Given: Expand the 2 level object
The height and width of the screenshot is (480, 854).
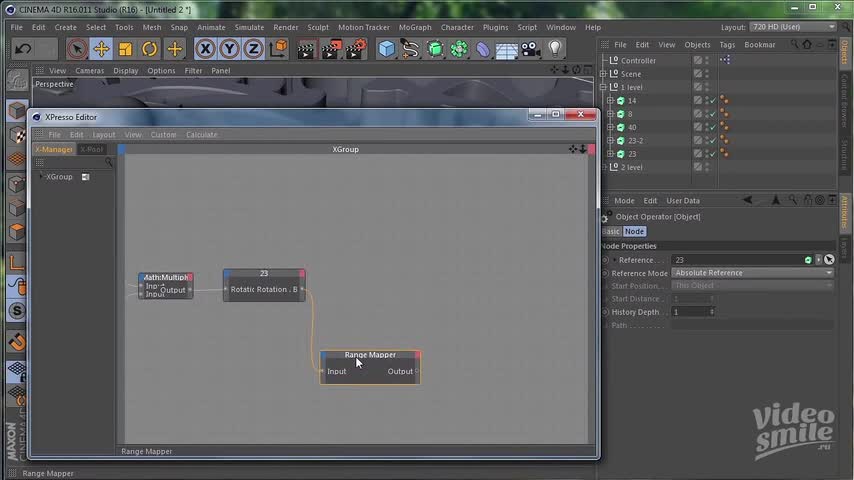Looking at the screenshot, I should point(603,167).
